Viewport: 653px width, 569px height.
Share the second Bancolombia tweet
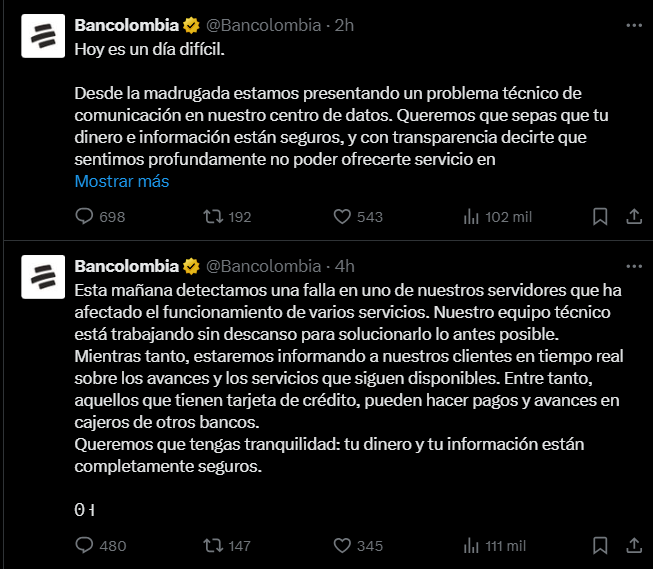point(633,546)
